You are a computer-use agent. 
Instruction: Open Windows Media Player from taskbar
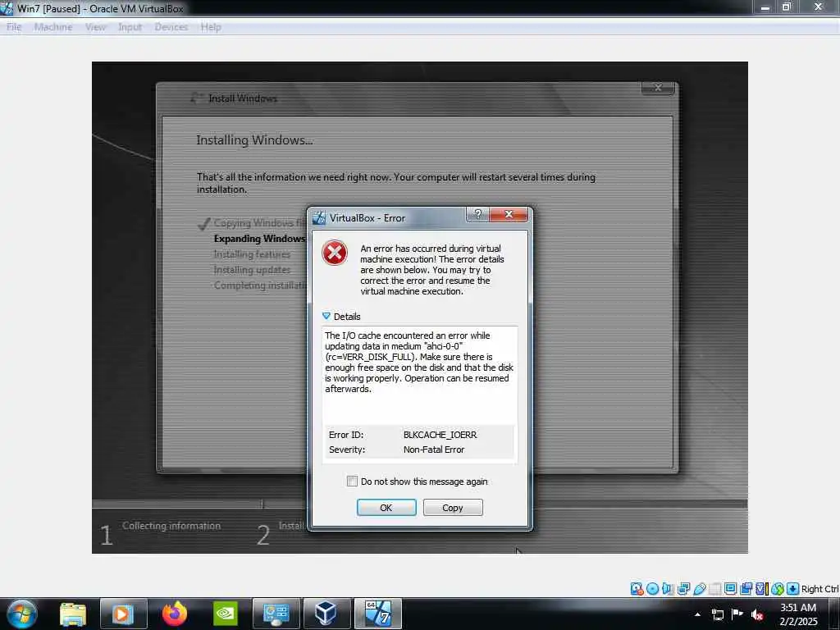tap(123, 614)
